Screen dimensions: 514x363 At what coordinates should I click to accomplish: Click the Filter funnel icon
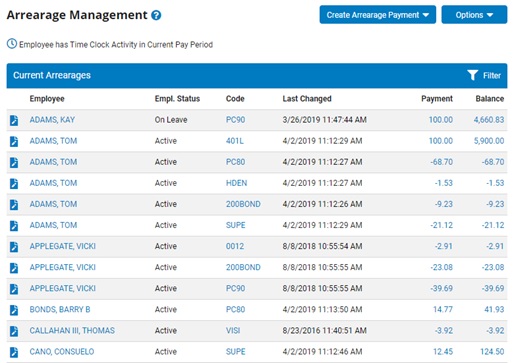point(472,75)
